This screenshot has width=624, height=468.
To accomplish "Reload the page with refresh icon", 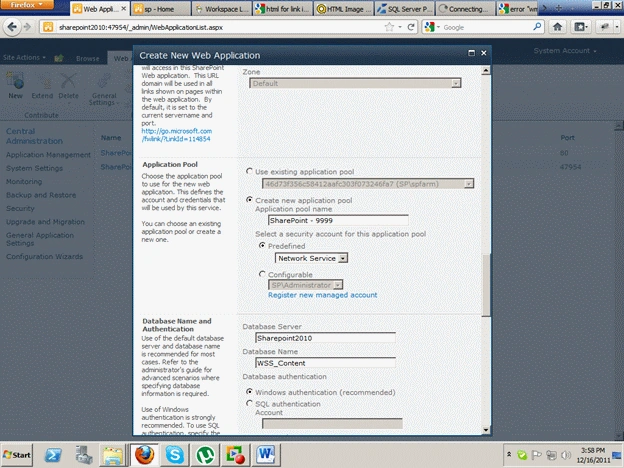I will click(411, 27).
